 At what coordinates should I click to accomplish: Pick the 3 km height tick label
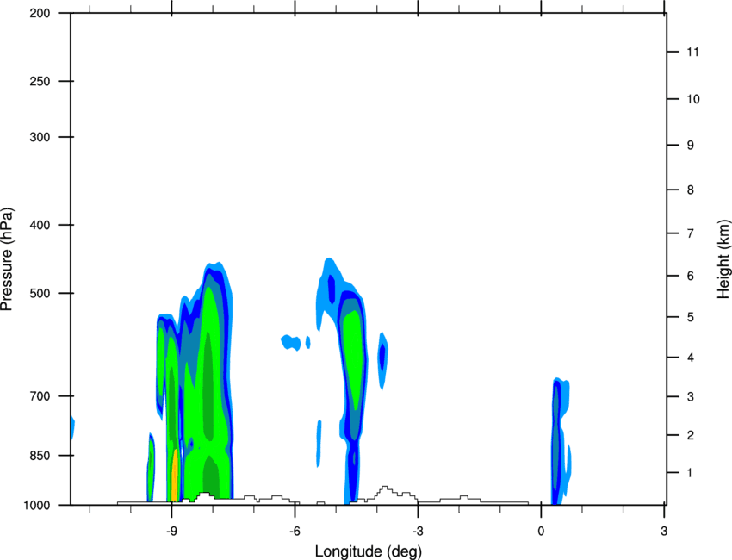(691, 397)
